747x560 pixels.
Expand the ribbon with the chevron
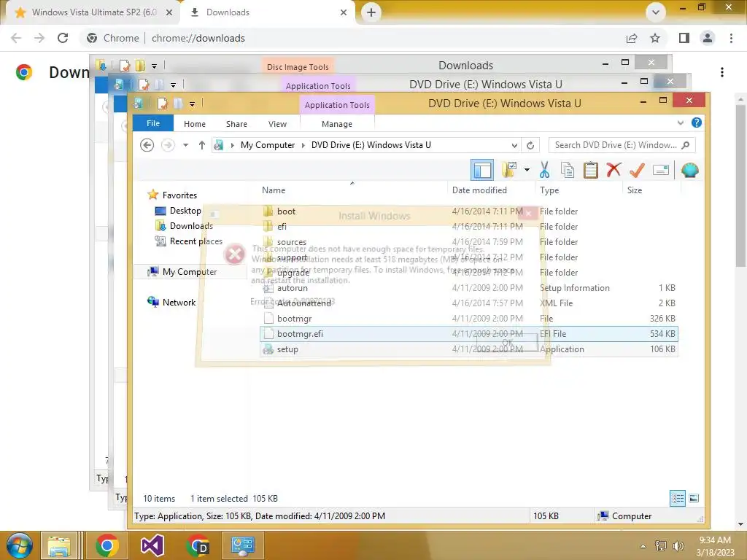tap(681, 122)
